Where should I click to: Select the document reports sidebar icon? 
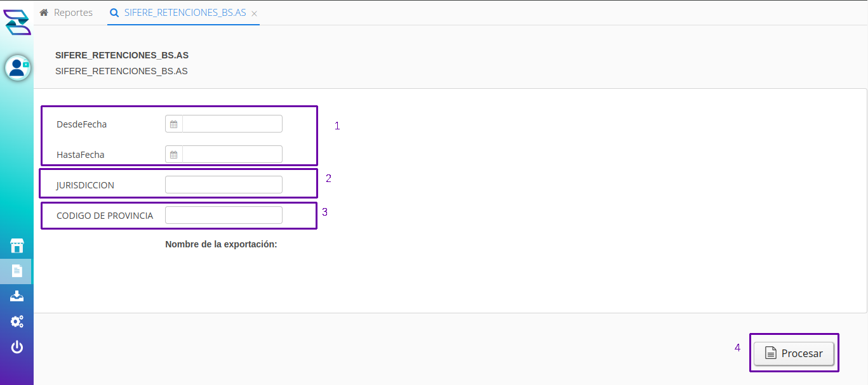tap(17, 271)
